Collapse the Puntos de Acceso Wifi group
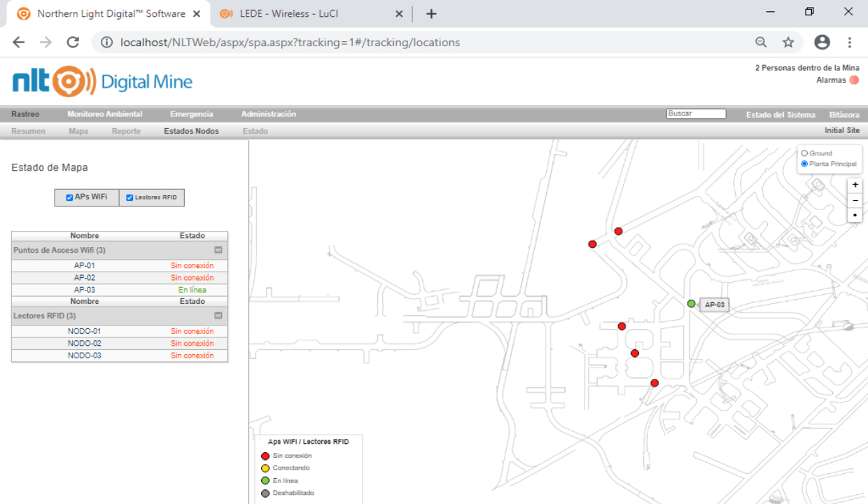 click(218, 250)
